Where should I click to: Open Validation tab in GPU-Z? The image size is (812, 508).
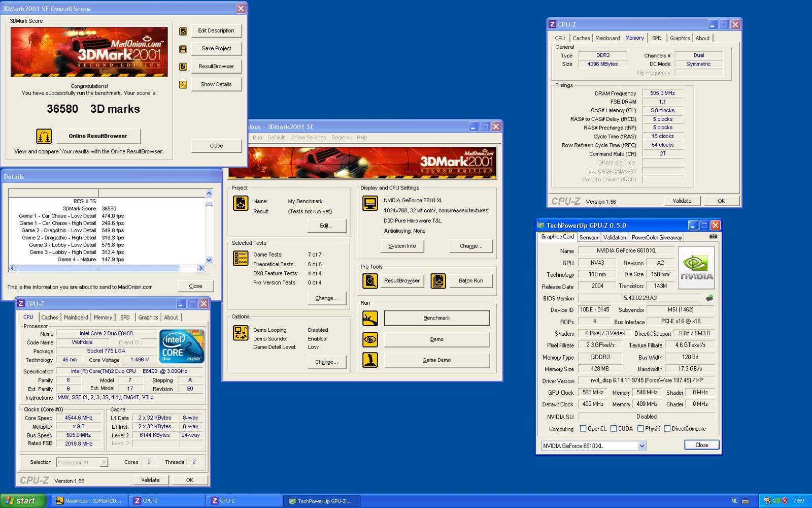tap(615, 237)
